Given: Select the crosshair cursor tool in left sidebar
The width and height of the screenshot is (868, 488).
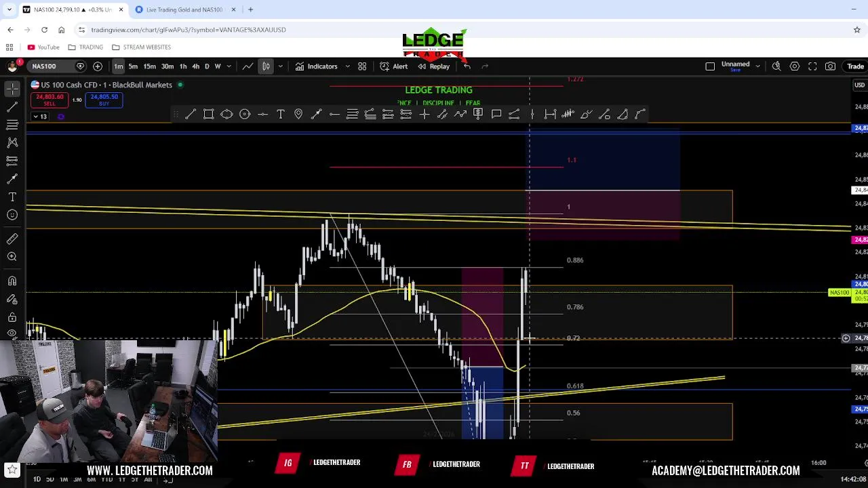Looking at the screenshot, I should click(12, 89).
